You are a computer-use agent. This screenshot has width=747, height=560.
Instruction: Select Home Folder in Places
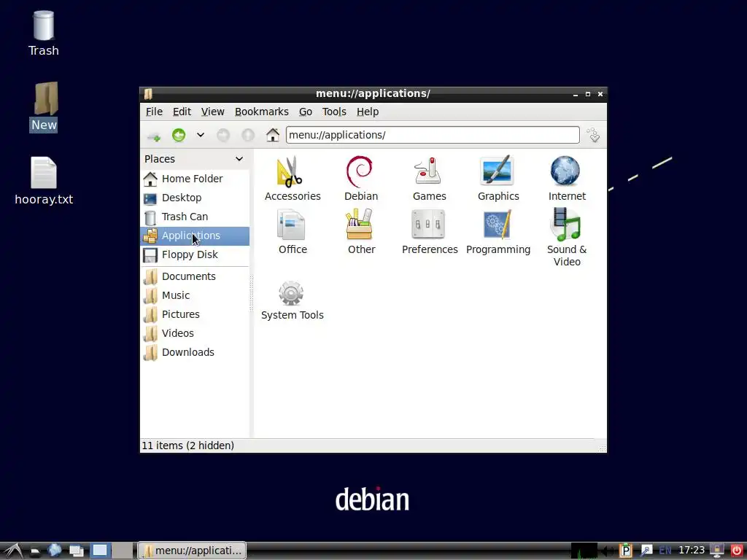pyautogui.click(x=195, y=179)
